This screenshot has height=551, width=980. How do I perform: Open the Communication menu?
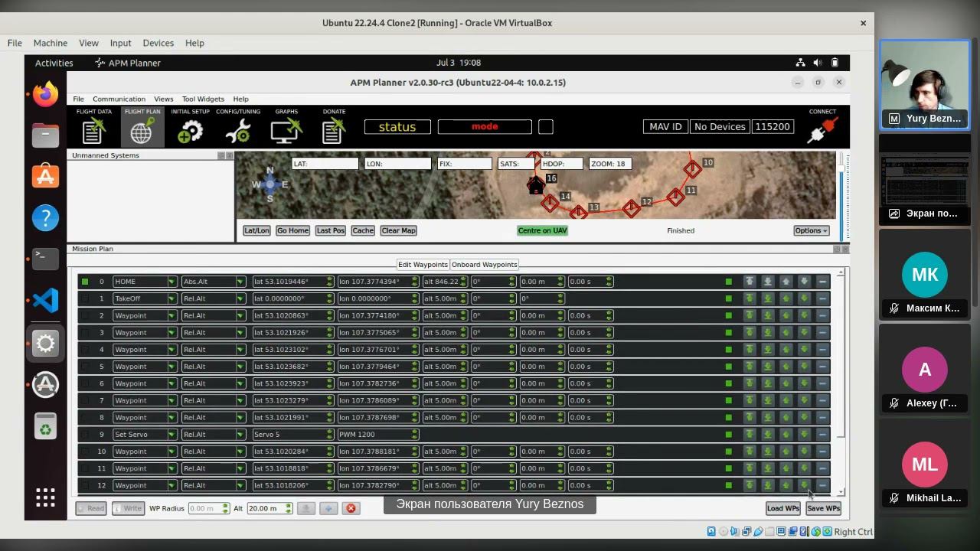[119, 99]
